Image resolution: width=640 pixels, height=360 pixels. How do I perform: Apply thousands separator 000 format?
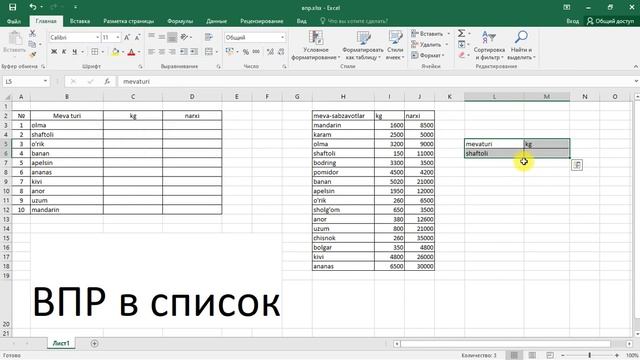(x=256, y=52)
